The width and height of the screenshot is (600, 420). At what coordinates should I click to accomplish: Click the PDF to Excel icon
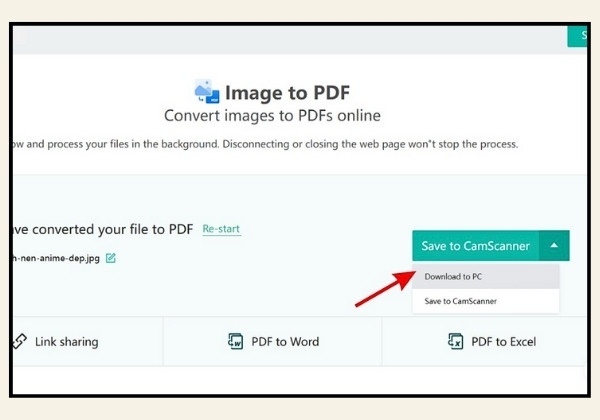click(x=455, y=341)
